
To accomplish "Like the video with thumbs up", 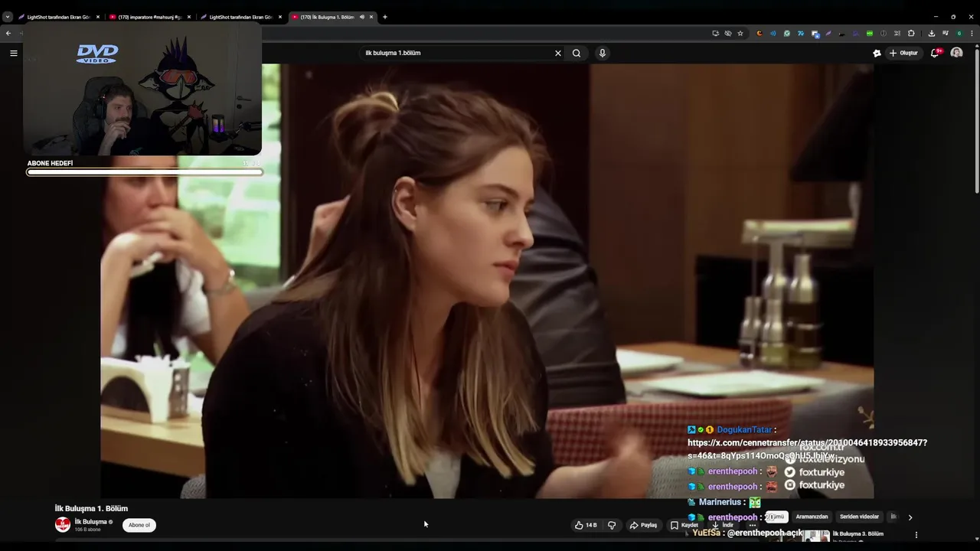I will (x=586, y=525).
